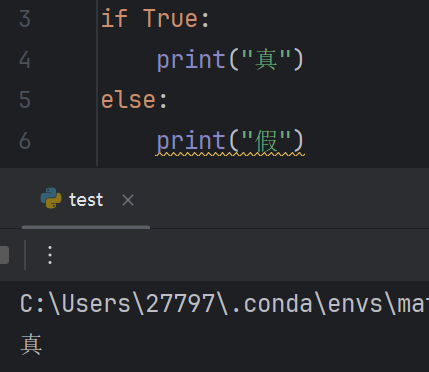Place cursor on the "if" keyword

point(114,18)
